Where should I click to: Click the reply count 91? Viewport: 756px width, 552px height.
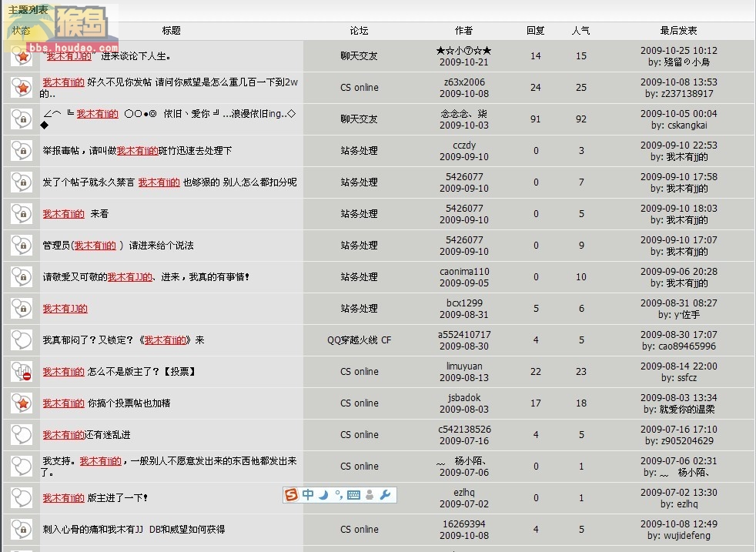(536, 119)
